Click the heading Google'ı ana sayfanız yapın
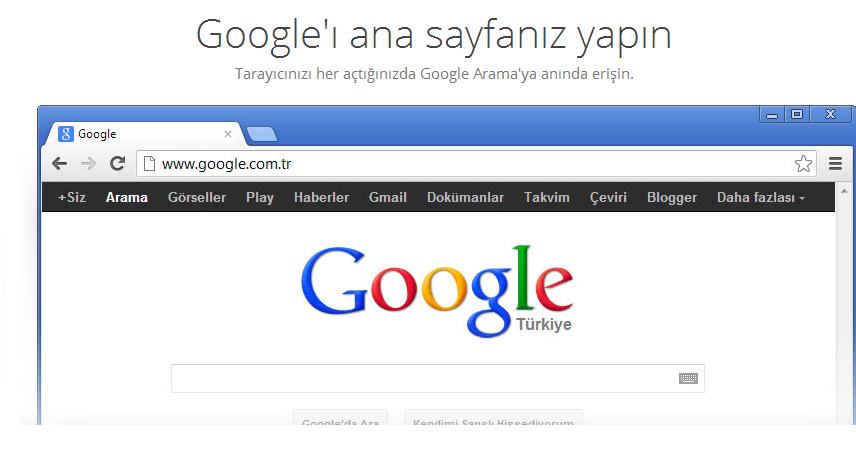Image resolution: width=856 pixels, height=449 pixels. pyautogui.click(x=433, y=36)
